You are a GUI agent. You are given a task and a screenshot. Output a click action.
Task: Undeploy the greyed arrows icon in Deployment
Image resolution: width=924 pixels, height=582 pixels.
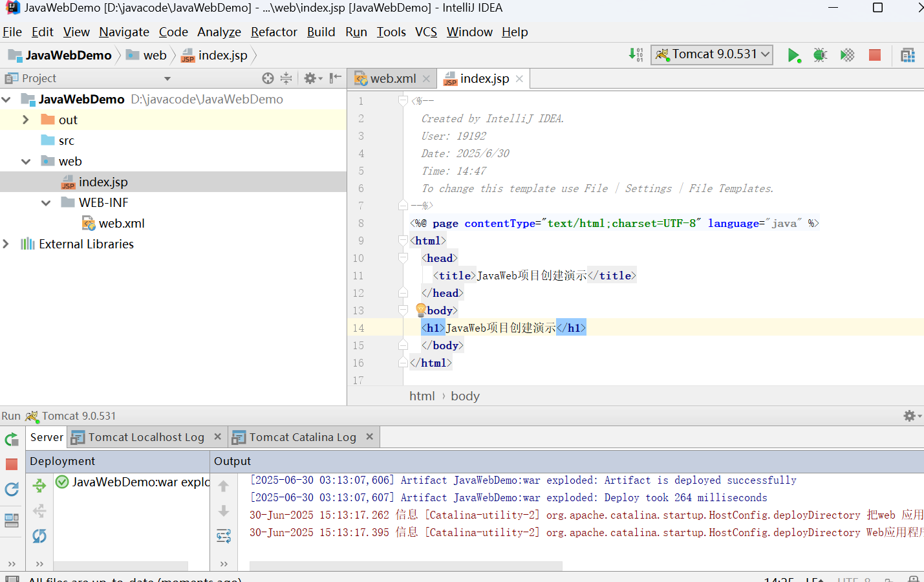39,511
